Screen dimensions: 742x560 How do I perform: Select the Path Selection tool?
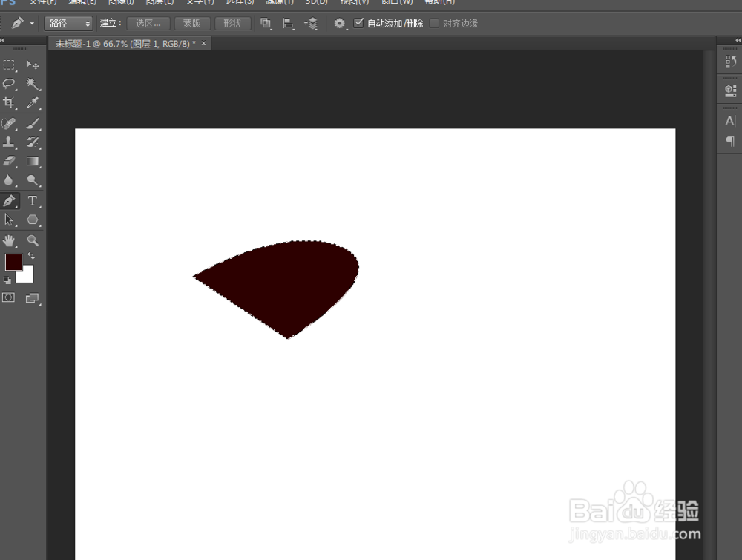9,220
